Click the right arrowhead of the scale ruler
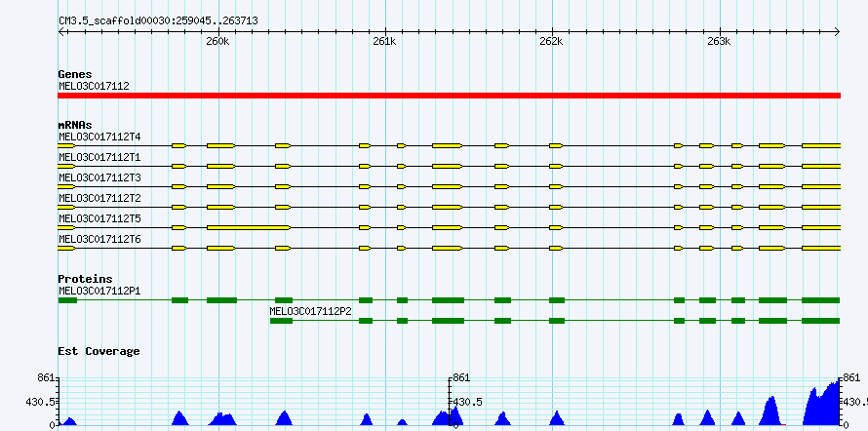Image resolution: width=868 pixels, height=431 pixels. point(837,31)
